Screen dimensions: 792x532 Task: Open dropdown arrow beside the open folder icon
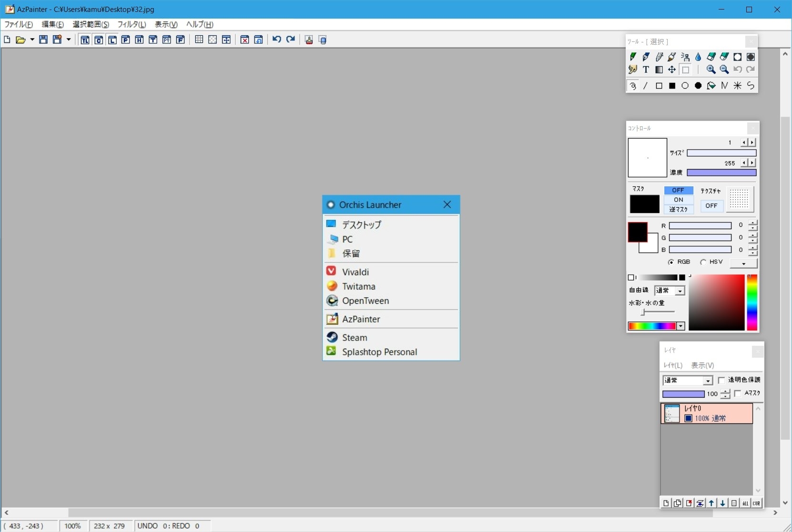pyautogui.click(x=32, y=40)
